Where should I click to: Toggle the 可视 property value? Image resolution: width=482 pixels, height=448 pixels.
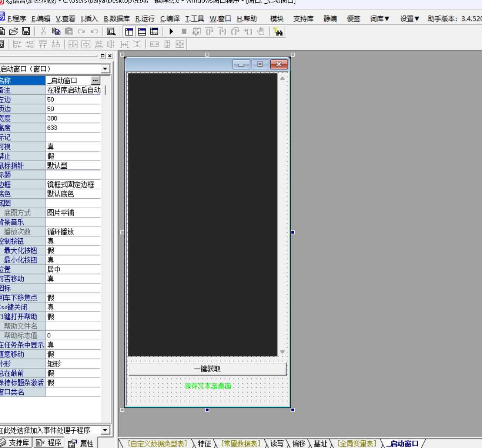73,147
